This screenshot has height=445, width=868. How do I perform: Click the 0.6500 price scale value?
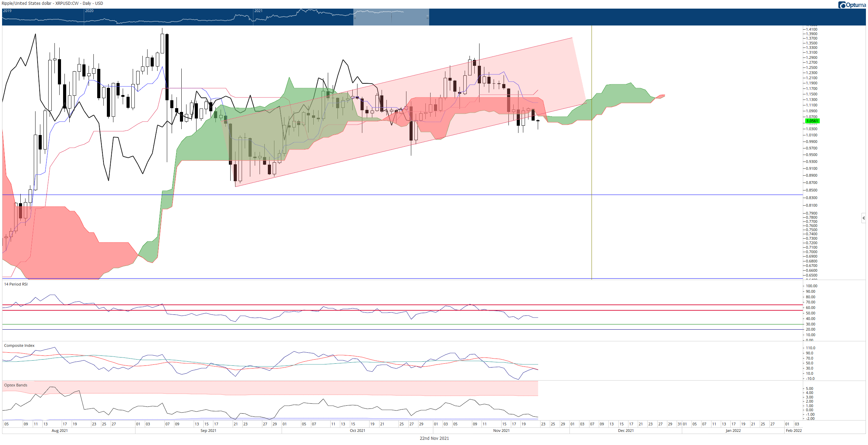pyautogui.click(x=811, y=275)
